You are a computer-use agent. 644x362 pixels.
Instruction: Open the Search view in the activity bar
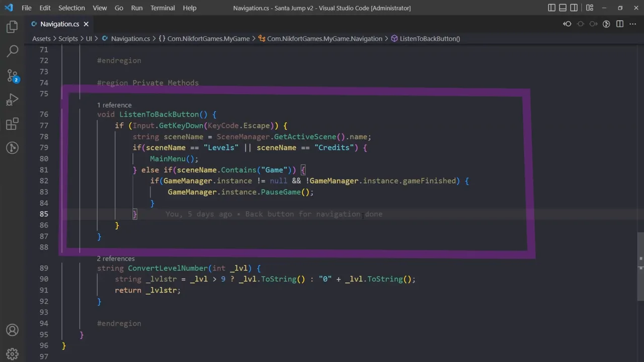[x=12, y=51]
